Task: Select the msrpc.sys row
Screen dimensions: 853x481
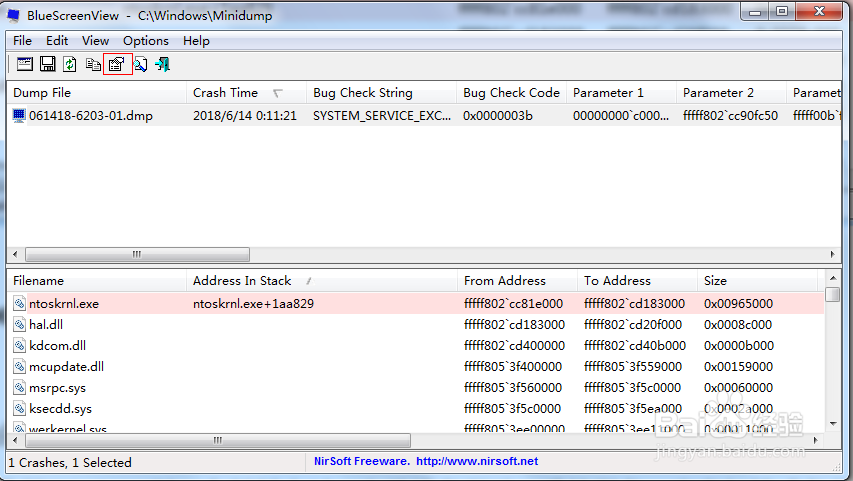Action: 416,387
